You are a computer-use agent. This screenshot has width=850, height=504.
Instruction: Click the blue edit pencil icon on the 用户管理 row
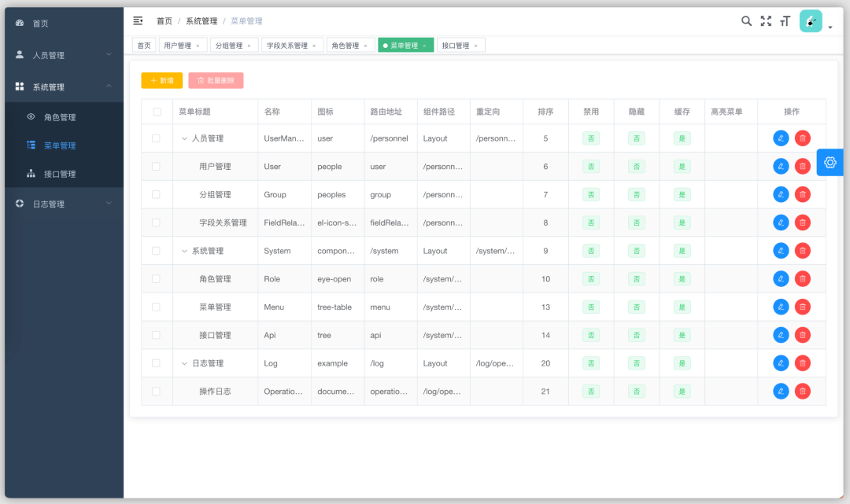pyautogui.click(x=780, y=166)
